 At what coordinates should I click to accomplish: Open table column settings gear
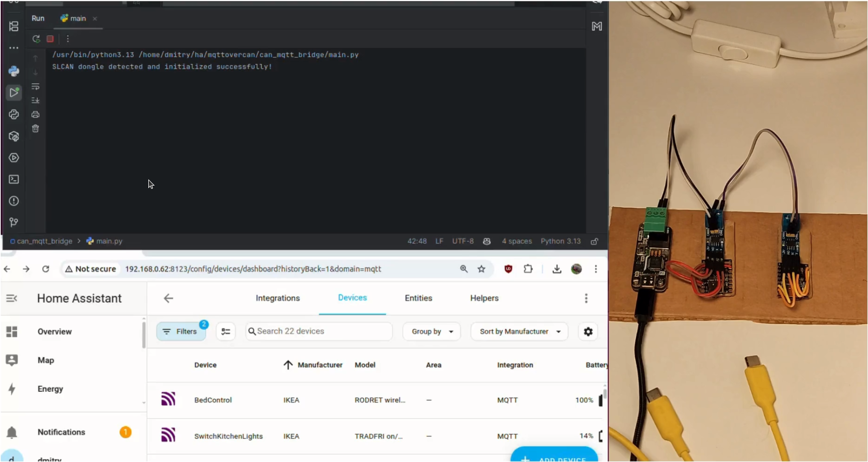588,332
